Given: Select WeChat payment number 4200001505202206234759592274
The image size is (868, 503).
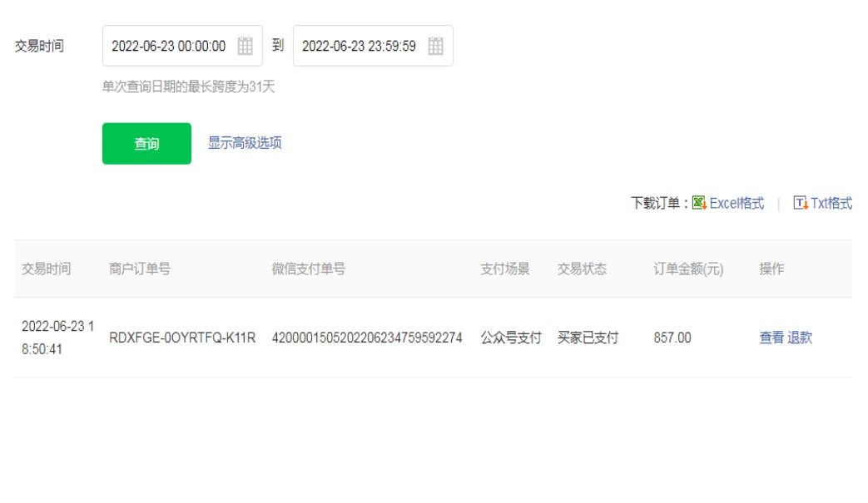Looking at the screenshot, I should click(367, 338).
